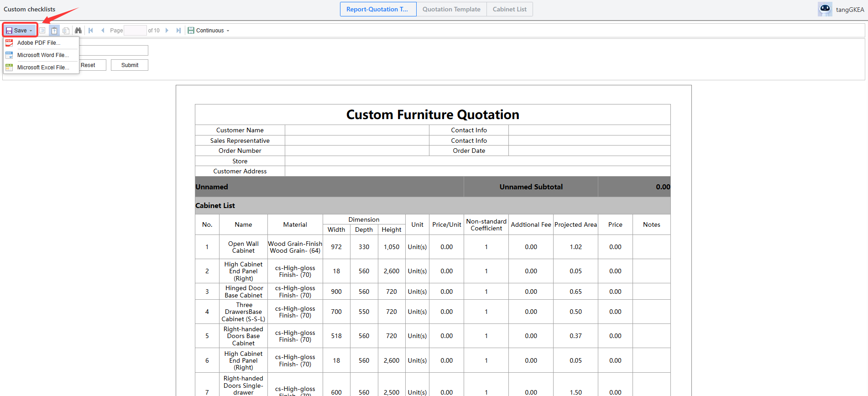Open the Continuous page mode dropdown
Screen dimensions: 868x396
209,31
